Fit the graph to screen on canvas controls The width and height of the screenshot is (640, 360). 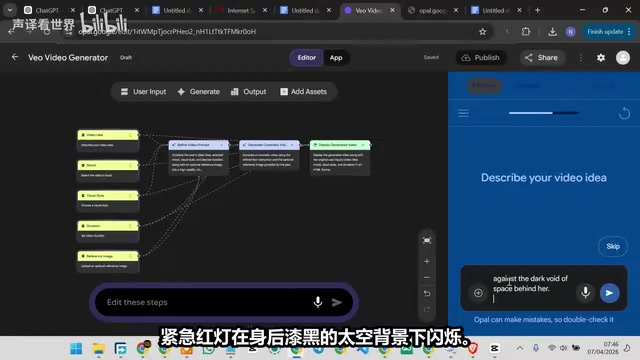(427, 240)
